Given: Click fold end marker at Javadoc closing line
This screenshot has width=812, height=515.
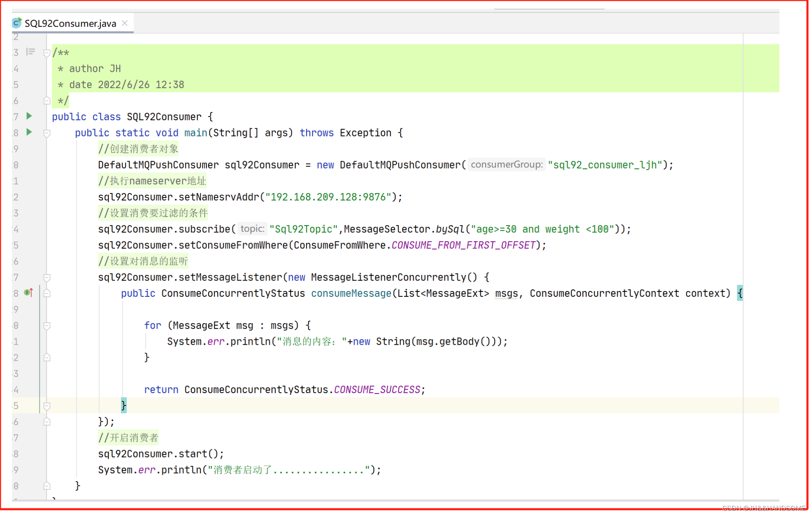Looking at the screenshot, I should pyautogui.click(x=47, y=100).
